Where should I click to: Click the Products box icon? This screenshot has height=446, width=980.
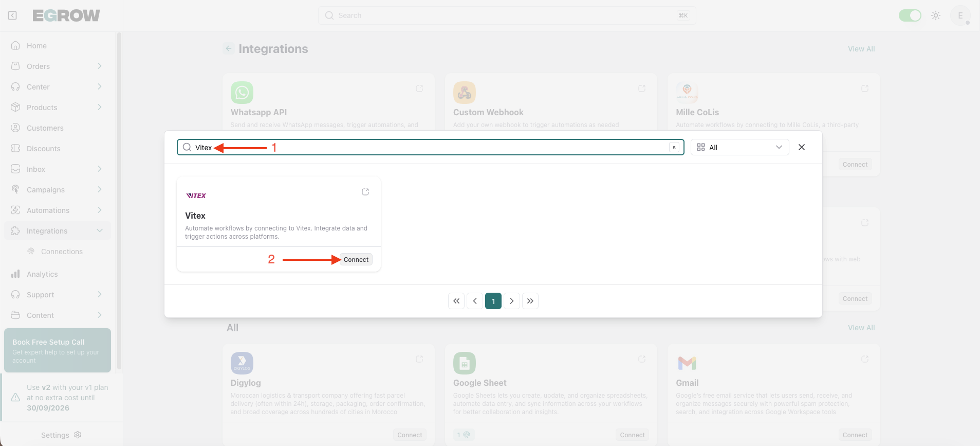tap(15, 107)
